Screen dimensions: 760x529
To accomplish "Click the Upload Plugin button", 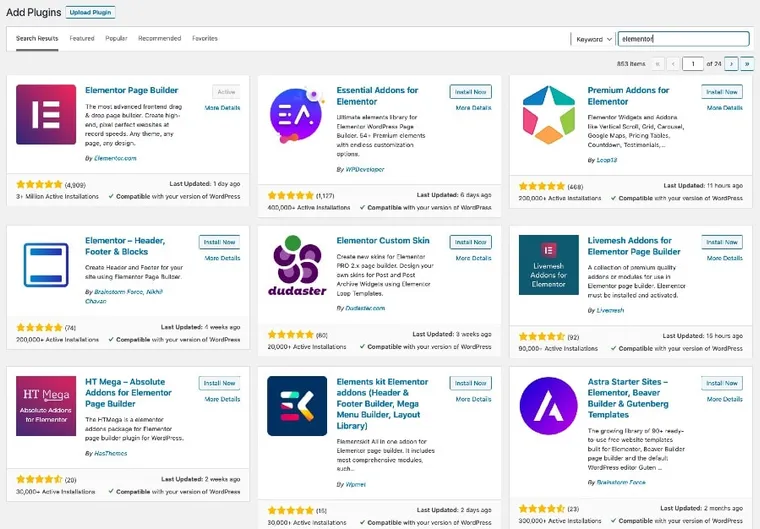I will click(90, 12).
